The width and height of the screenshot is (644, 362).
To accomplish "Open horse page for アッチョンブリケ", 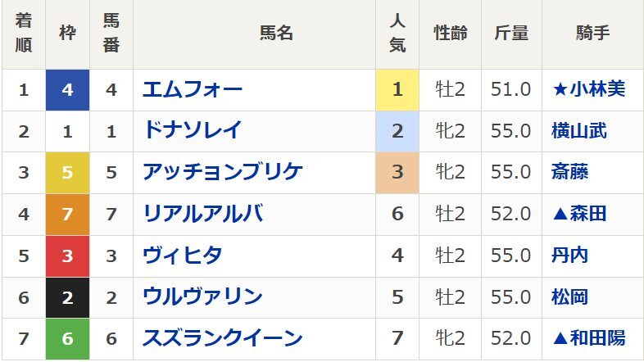I will [x=223, y=172].
